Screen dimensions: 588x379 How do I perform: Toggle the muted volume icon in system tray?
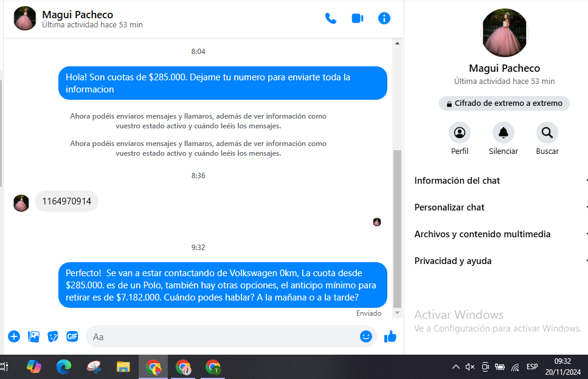click(470, 367)
